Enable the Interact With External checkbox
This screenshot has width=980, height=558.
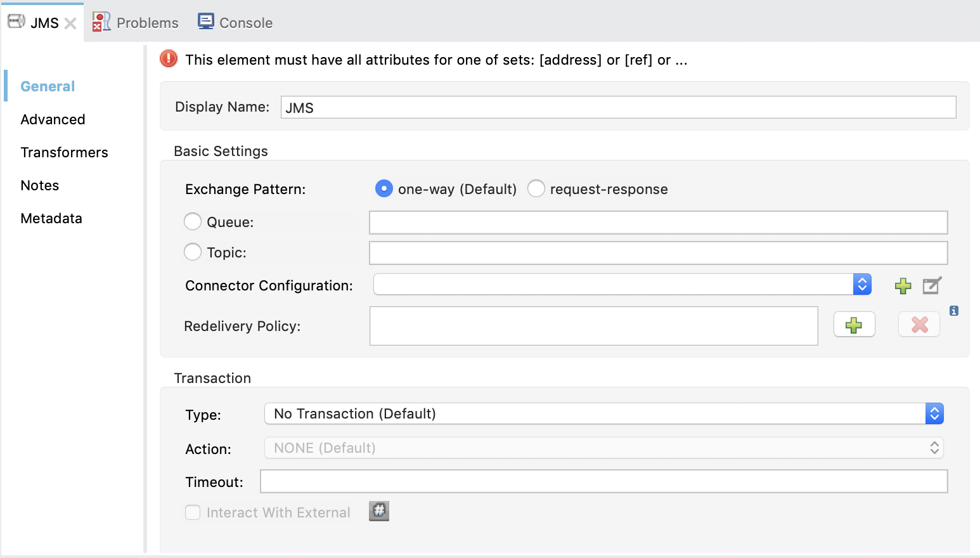tap(192, 512)
